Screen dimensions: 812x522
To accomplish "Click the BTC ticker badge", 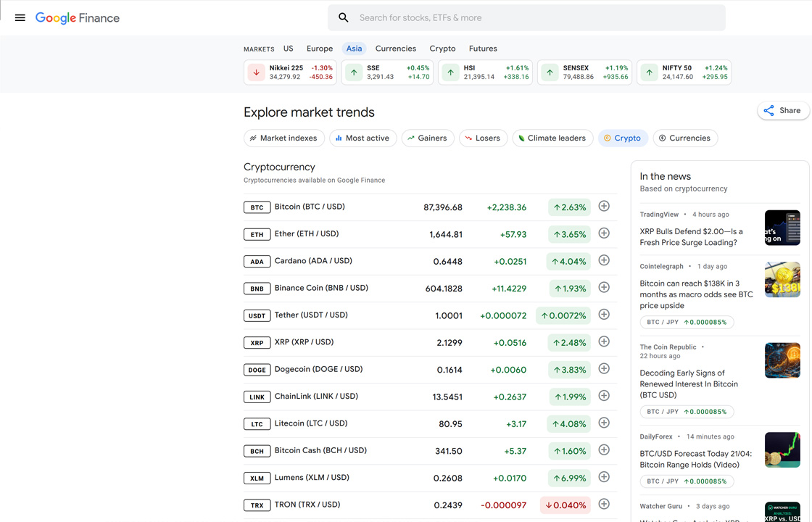I will tap(257, 207).
